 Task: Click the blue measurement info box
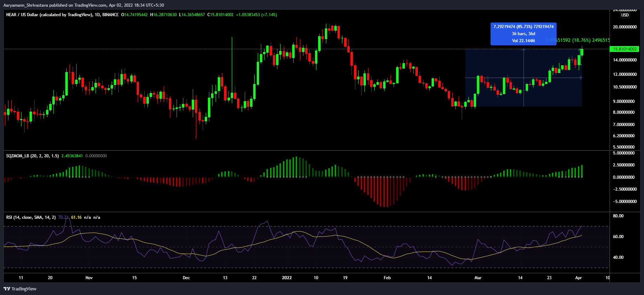coord(523,34)
